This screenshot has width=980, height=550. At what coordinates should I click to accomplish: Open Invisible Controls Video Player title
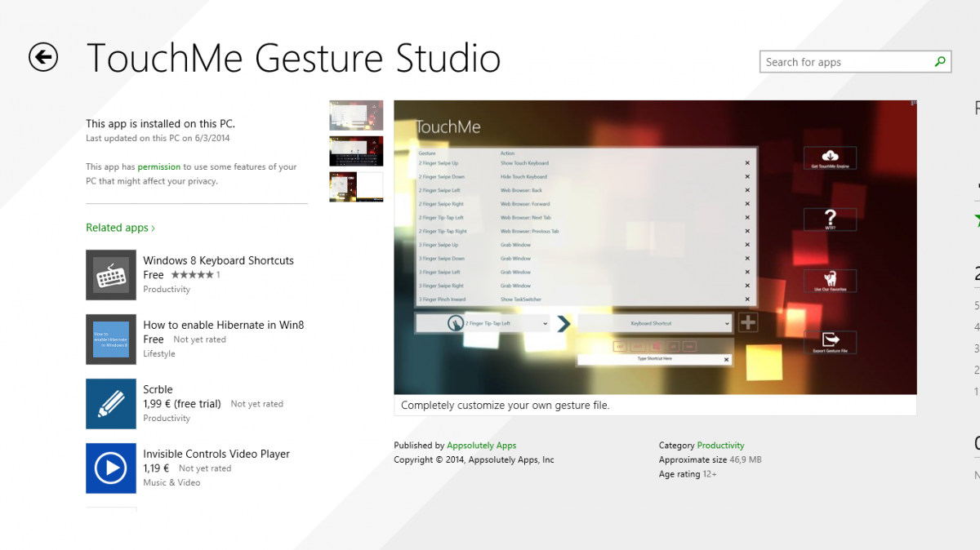[216, 454]
